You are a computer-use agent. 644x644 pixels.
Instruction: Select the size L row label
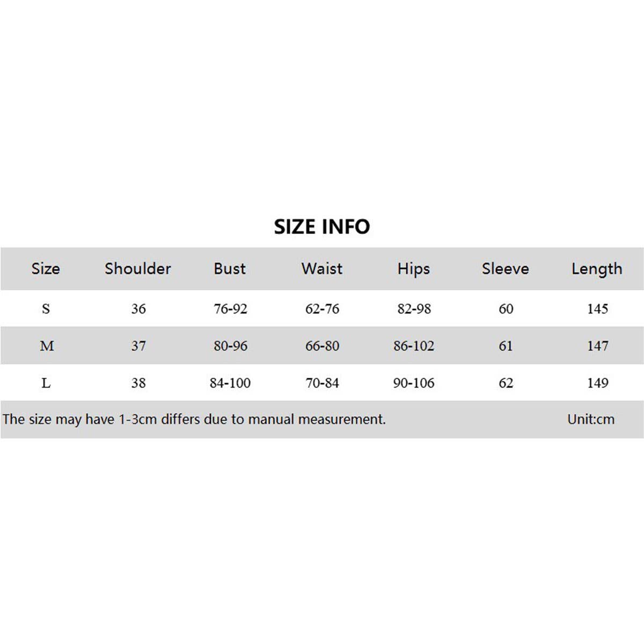(46, 383)
